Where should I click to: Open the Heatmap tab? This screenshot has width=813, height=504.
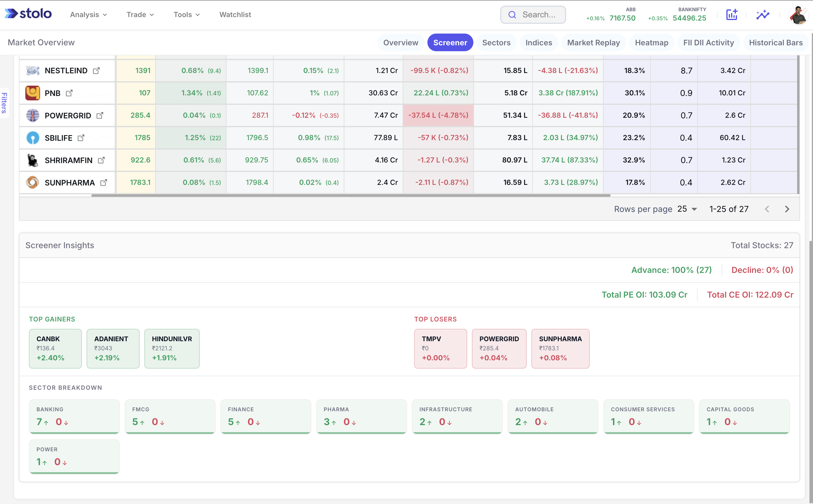pyautogui.click(x=651, y=43)
